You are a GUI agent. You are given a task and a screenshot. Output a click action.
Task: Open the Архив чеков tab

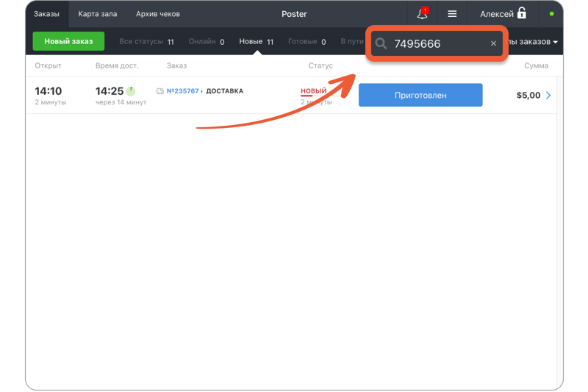click(x=158, y=14)
